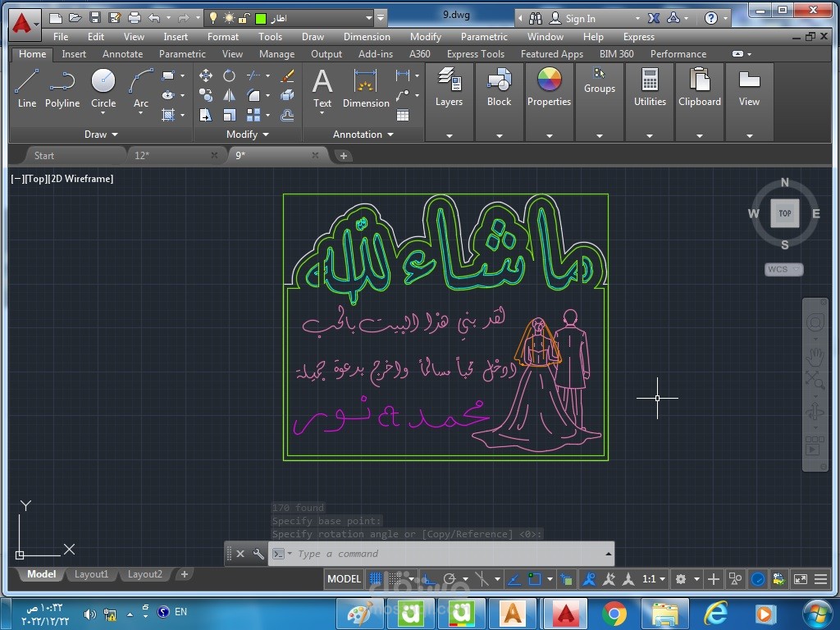Open the WCS coordinate system dropdown
This screenshot has height=630, width=840.
tap(783, 269)
